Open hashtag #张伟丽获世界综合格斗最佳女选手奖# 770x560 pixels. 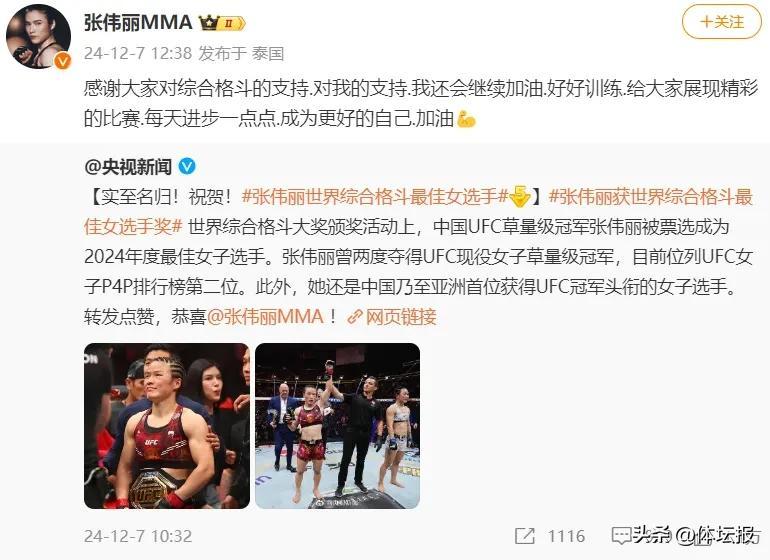point(418,212)
